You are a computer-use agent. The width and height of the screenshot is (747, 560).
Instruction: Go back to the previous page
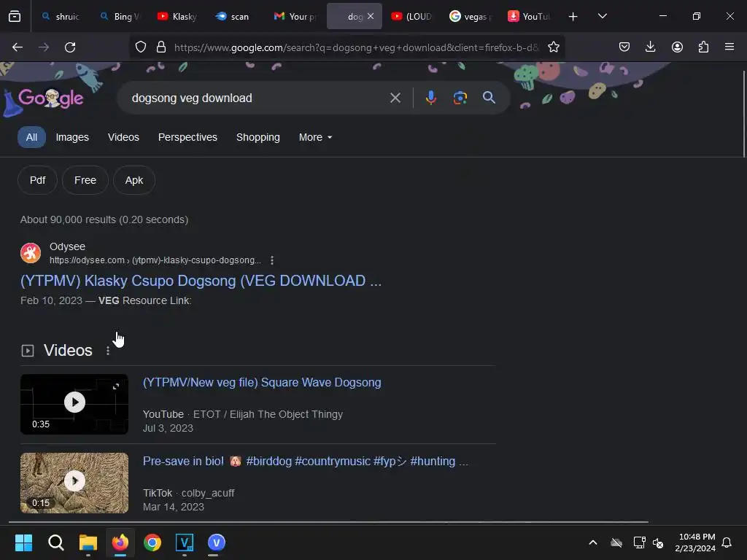coord(18,47)
